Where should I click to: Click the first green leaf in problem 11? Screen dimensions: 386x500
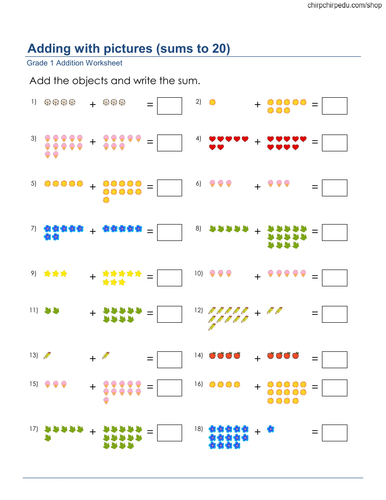tap(48, 311)
